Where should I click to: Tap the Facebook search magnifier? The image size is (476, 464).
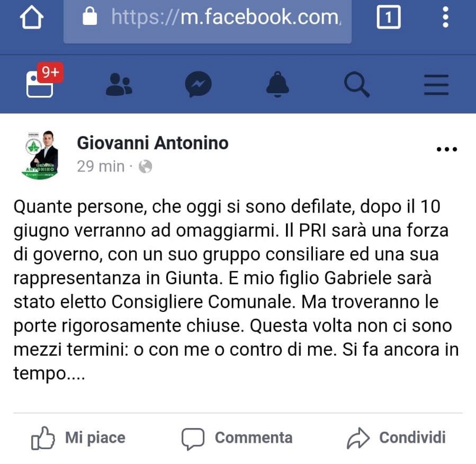click(357, 84)
